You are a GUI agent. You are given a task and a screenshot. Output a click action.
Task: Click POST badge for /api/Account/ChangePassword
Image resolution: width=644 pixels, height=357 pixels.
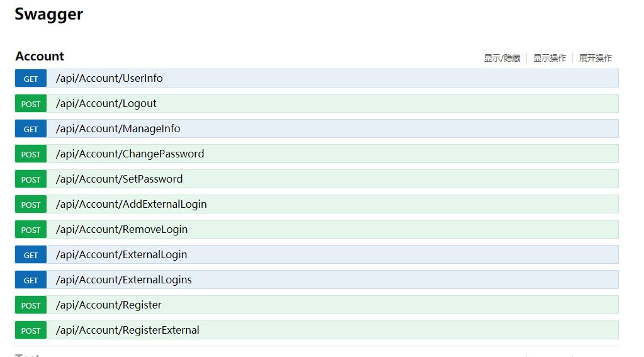tap(31, 154)
